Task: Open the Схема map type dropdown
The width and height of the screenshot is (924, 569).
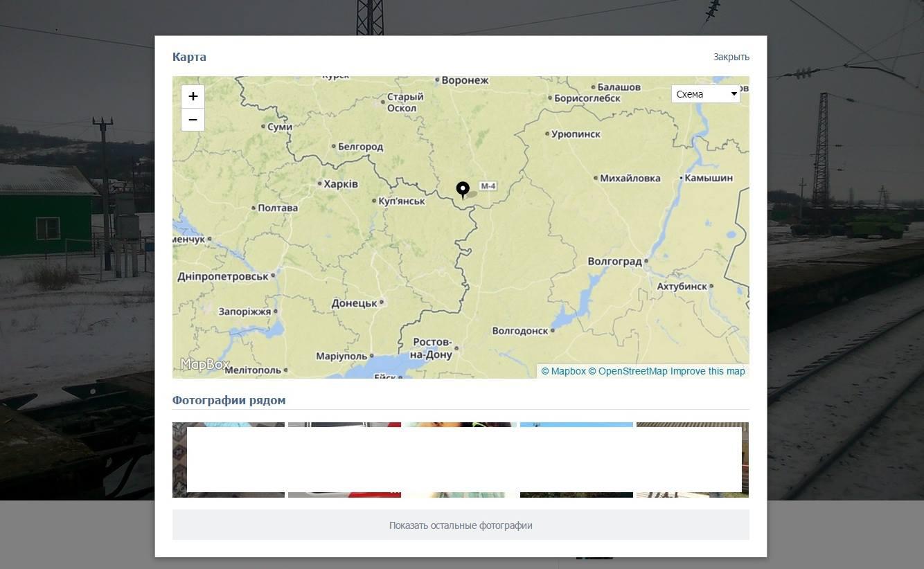Action: [x=705, y=94]
